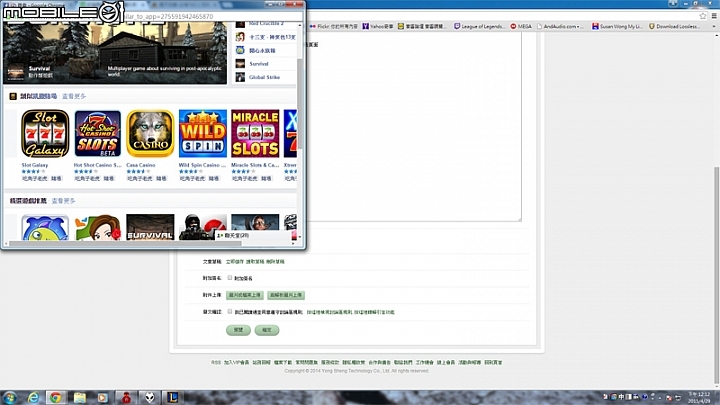Image resolution: width=720 pixels, height=405 pixels.
Task: Open the Miracle Slots game icon
Action: (255, 134)
